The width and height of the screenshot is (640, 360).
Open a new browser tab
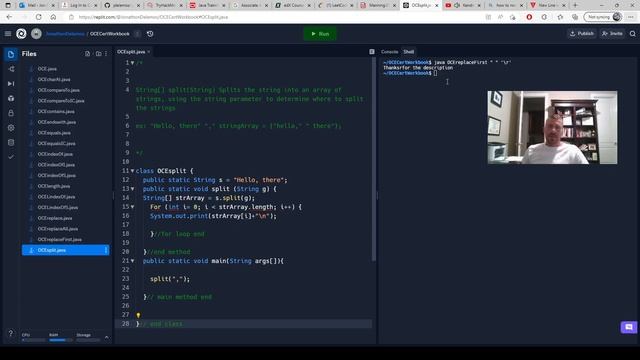575,5
